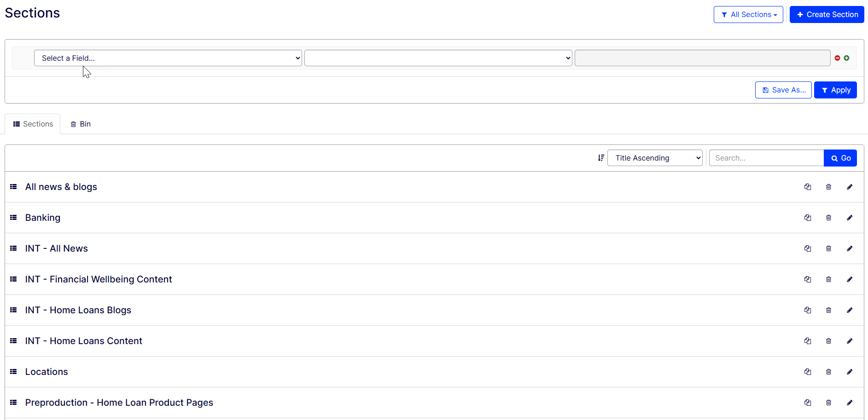Click the list icon beside Locations
Viewport: 868px width, 420px height.
(13, 372)
